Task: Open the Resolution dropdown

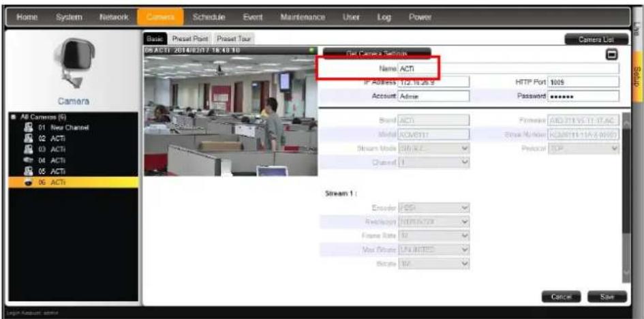Action: point(433,222)
